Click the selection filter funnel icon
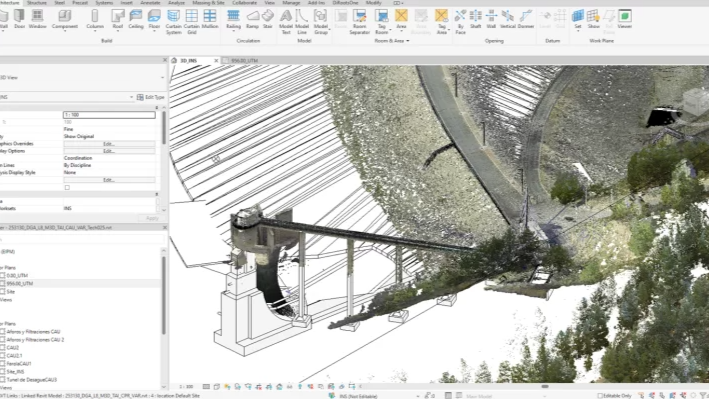The width and height of the screenshot is (709, 399). point(704,396)
